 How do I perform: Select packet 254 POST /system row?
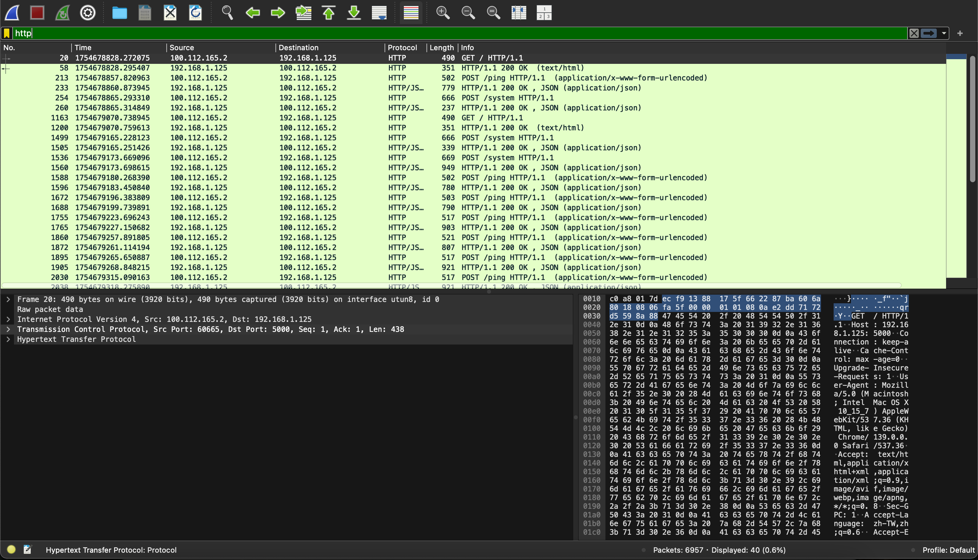point(308,98)
